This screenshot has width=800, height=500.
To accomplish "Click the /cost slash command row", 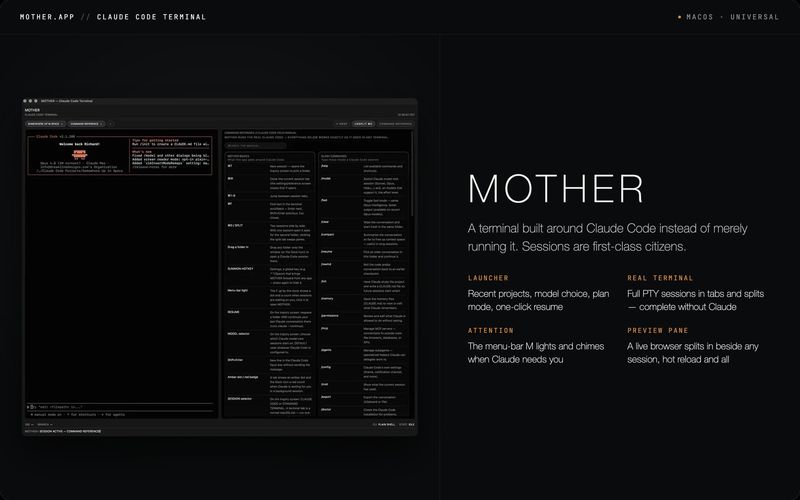I will [x=363, y=387].
